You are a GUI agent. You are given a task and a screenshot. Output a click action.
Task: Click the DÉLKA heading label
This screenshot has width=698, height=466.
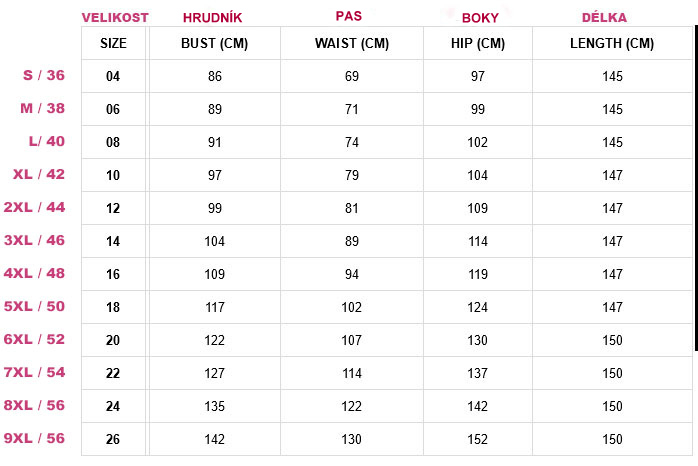(605, 18)
